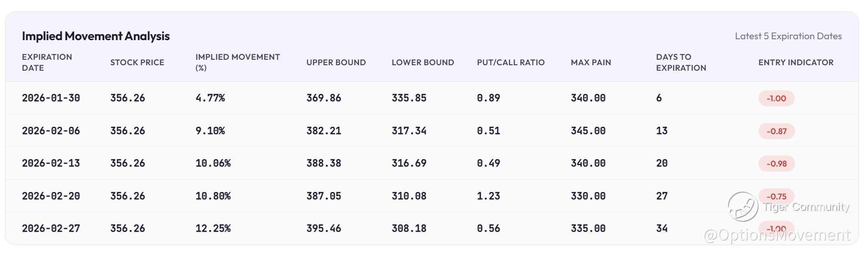This screenshot has height=255, width=868.
Task: Select the 2026-02-20 expiration date cell
Action: (51, 196)
